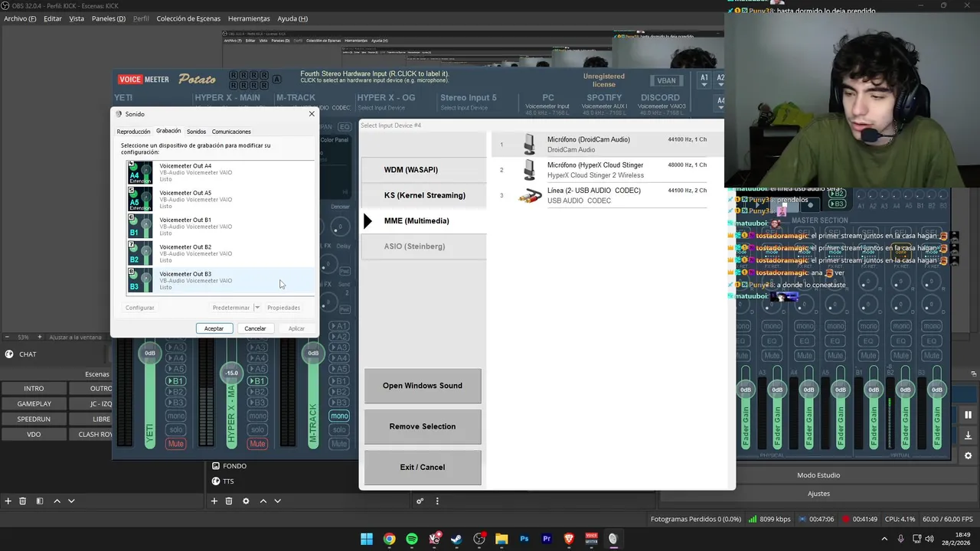The height and width of the screenshot is (551, 980).
Task: Click the TTS browser source icon
Action: click(216, 481)
